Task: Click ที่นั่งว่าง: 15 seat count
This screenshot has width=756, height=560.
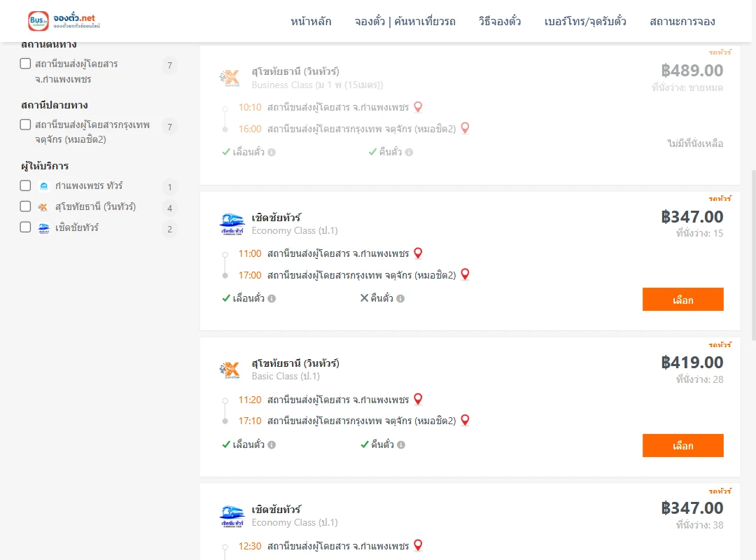Action: (x=699, y=234)
